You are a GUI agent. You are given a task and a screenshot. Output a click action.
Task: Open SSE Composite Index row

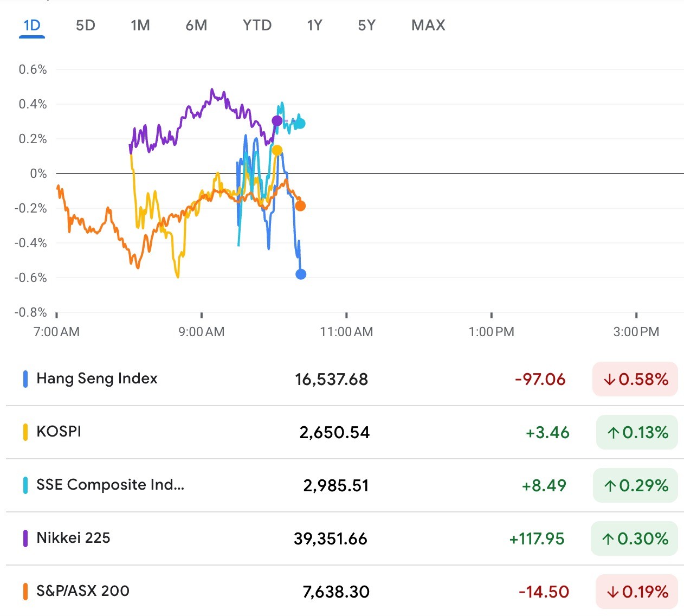click(x=110, y=485)
